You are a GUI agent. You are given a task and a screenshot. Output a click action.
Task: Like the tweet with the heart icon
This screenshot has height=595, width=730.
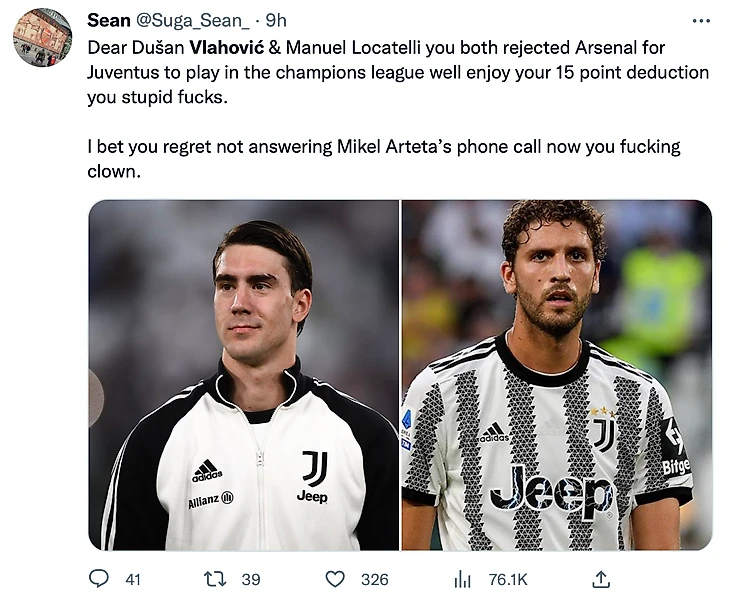(x=336, y=579)
